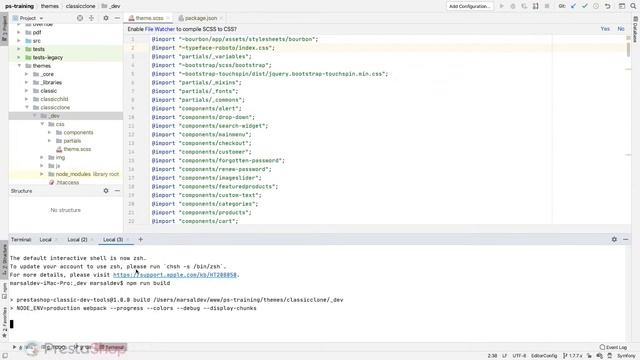Viewport: 640px width, 360px height.
Task: Click the Debug bug icon in toolbar
Action: 513,6
